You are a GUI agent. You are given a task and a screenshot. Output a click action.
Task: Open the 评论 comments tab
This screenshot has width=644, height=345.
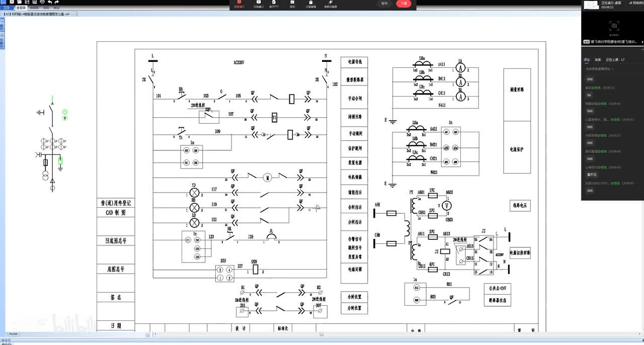587,60
